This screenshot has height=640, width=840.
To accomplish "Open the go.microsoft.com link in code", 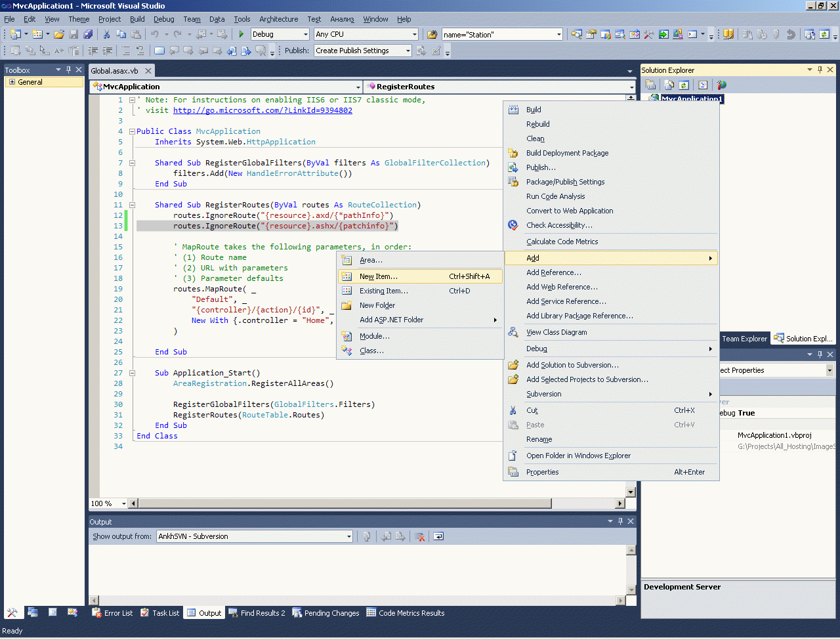I will tap(262, 110).
